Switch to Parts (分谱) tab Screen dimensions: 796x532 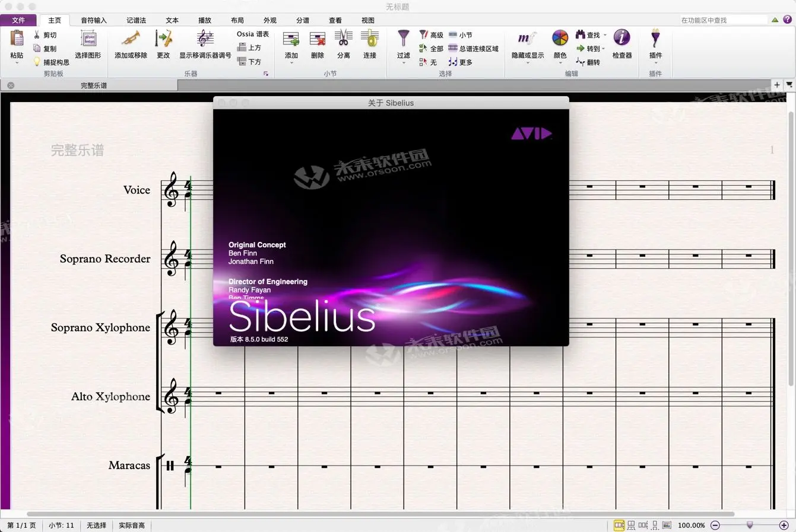click(x=303, y=20)
